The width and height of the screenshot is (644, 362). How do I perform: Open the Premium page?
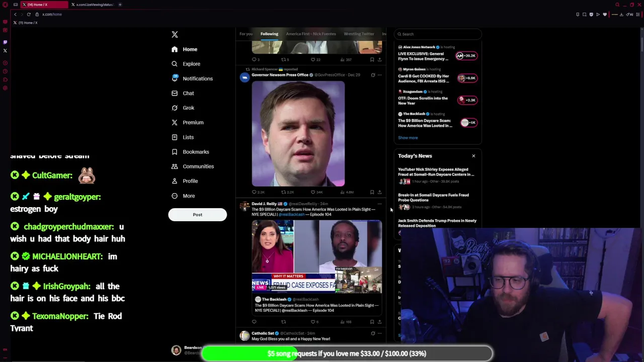tap(187, 122)
